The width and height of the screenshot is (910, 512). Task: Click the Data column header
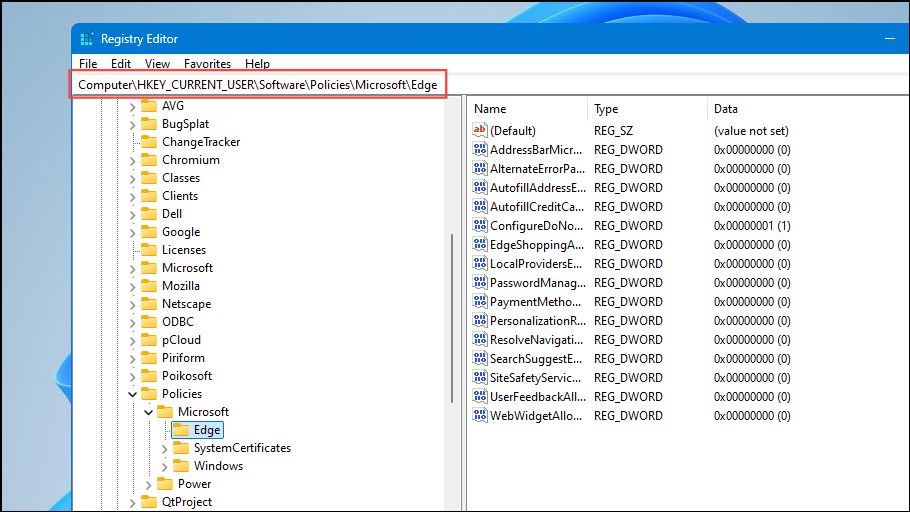pyautogui.click(x=808, y=109)
